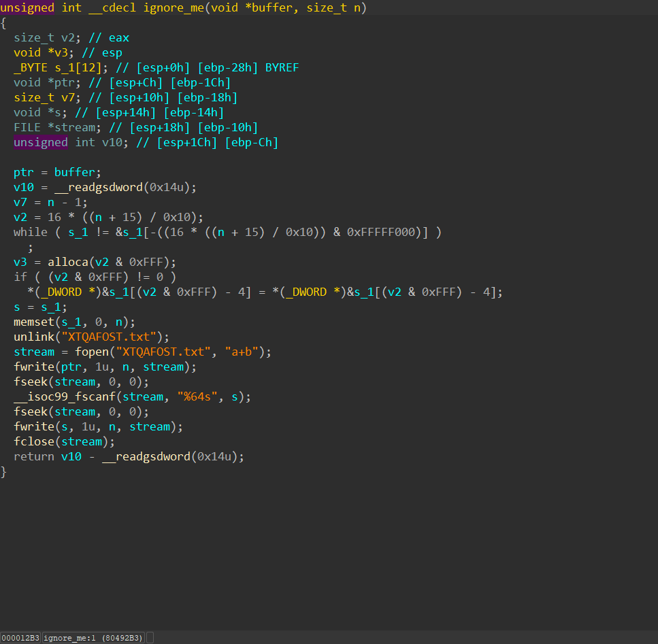Select the "a+b" mode string
Screen dimensions: 658x644
(x=242, y=352)
